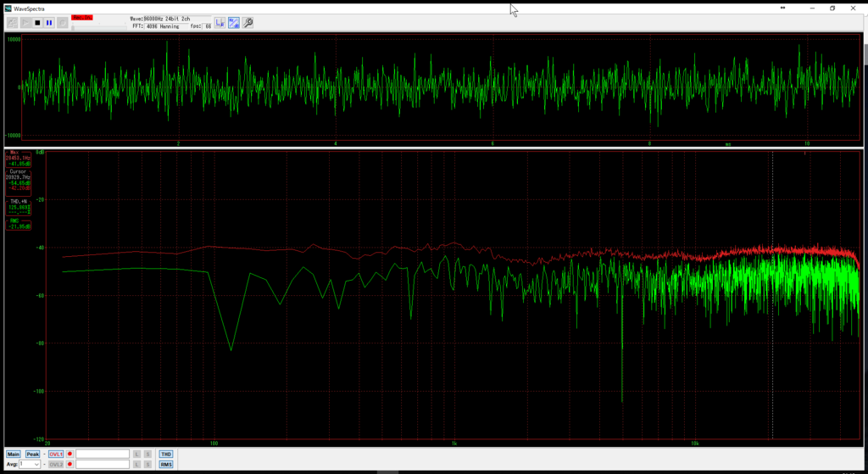Click the red record dot beside OVL2
The height and width of the screenshot is (474, 868).
[x=70, y=464]
